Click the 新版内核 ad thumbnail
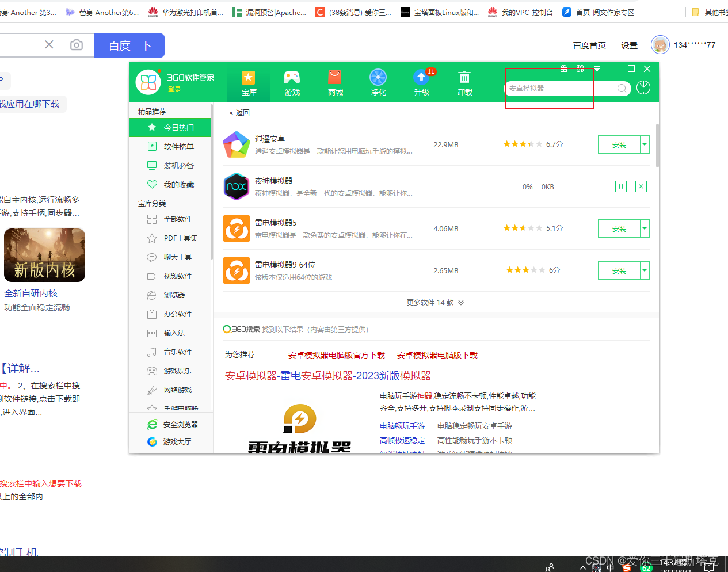The width and height of the screenshot is (728, 572). pyautogui.click(x=45, y=255)
